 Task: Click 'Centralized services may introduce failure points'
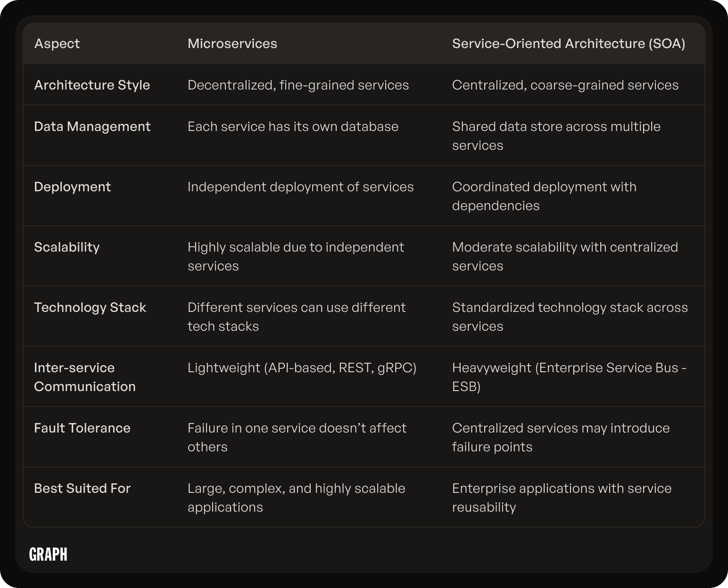561,438
